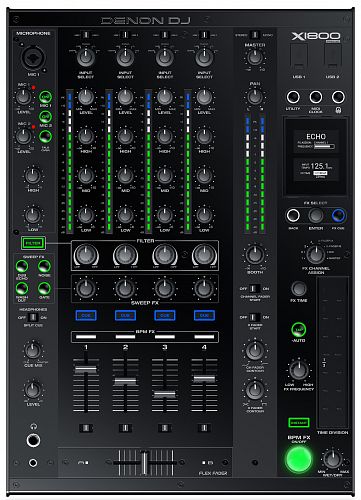This screenshot has width=361, height=500.
Task: Tap the green Instant button
Action: 299,423
